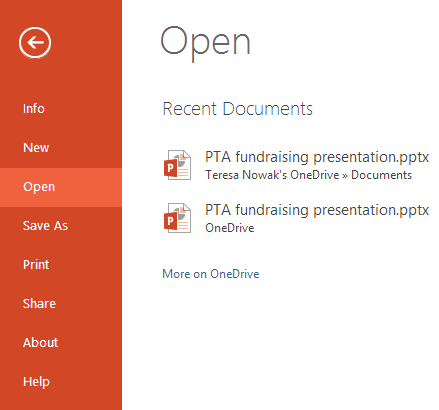The image size is (439, 410).
Task: Click the Documents folder in the path
Action: click(382, 175)
